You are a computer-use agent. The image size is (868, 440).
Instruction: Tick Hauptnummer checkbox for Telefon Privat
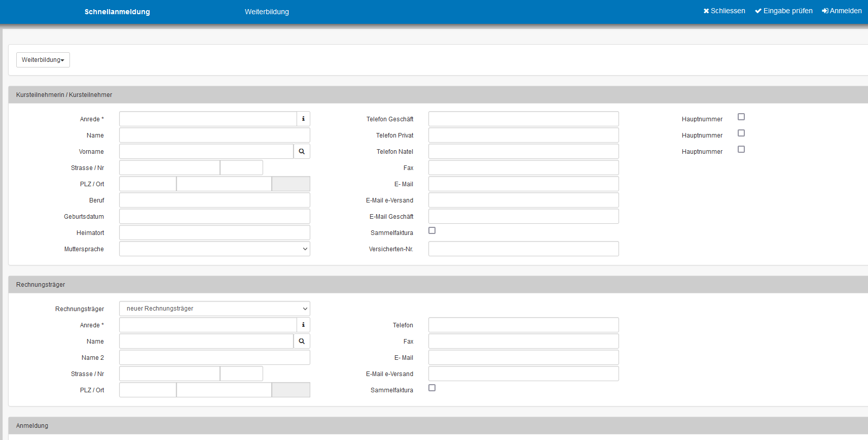tap(741, 133)
